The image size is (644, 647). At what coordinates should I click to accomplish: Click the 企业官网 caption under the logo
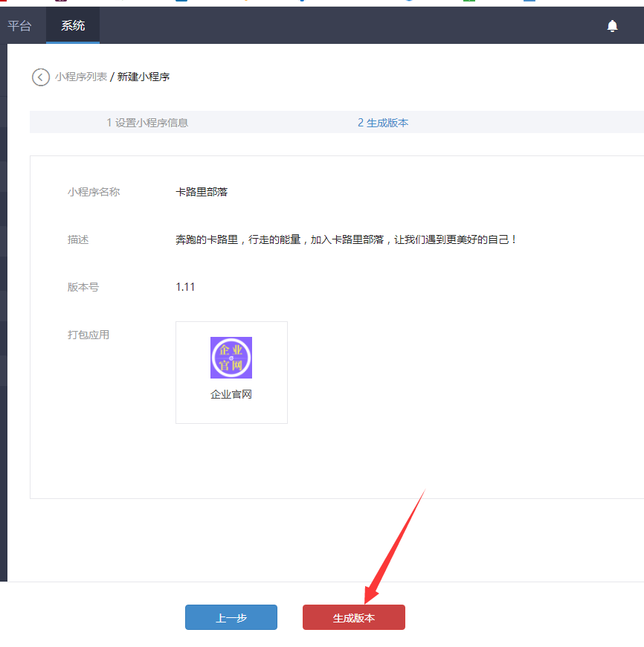coord(231,394)
